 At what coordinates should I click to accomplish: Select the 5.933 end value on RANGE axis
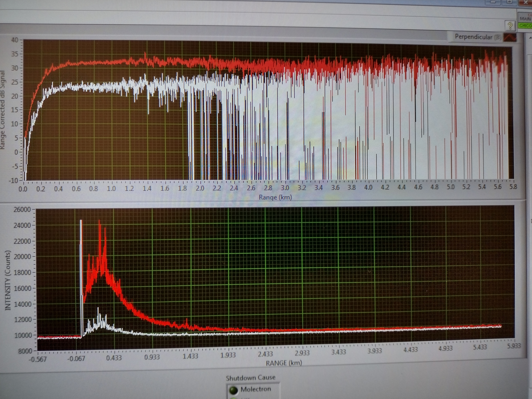[514, 346]
